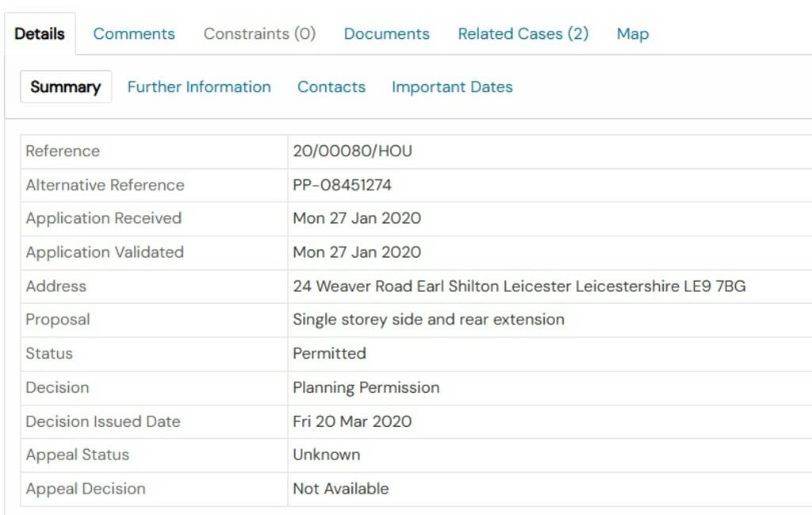Click the decision issued date Fri 20 Mar 2020

point(352,421)
